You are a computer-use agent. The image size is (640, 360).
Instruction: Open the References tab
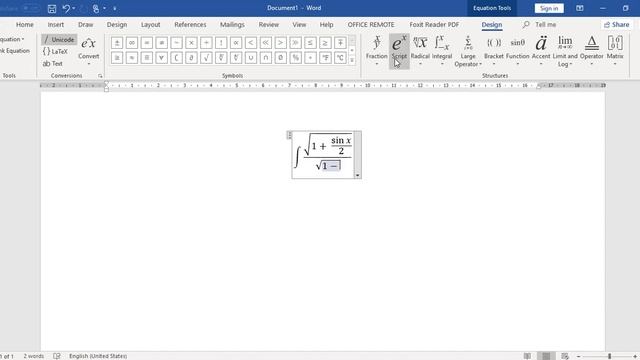(190, 25)
